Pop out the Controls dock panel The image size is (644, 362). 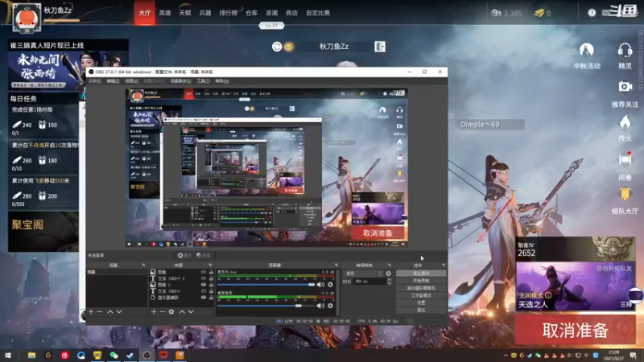(x=444, y=265)
